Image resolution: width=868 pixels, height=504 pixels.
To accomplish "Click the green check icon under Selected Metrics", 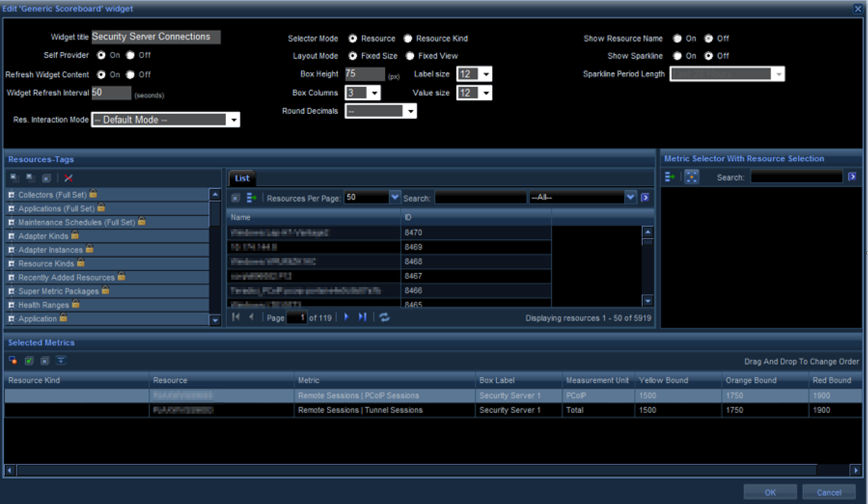I will coord(29,361).
